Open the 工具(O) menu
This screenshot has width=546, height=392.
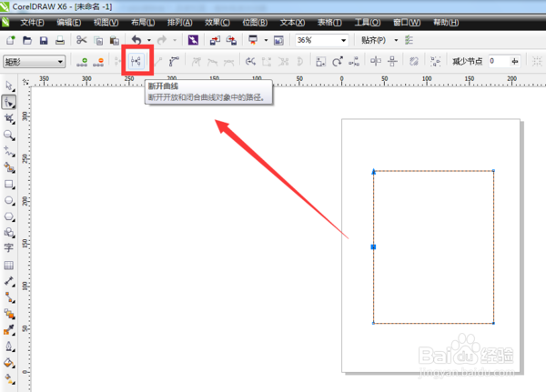[x=368, y=23]
